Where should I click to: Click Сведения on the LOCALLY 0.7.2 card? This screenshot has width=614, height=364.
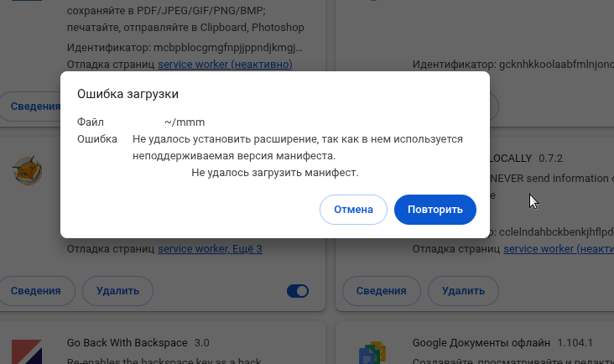point(381,291)
